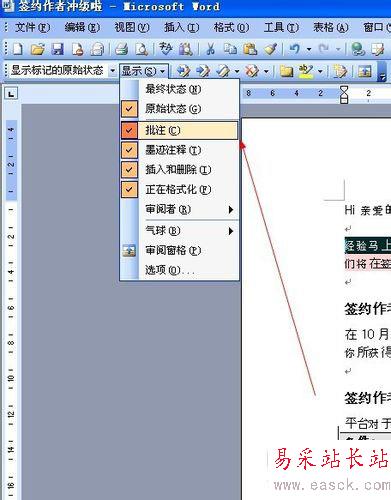Open the 文件(F) menu

[32, 27]
